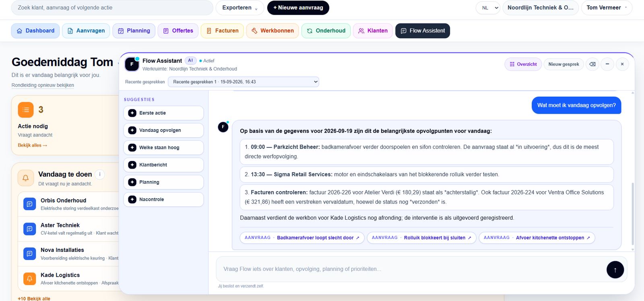This screenshot has width=644, height=301.
Task: Click the sparkle icon on Nacontrole suggestion
Action: 132,199
